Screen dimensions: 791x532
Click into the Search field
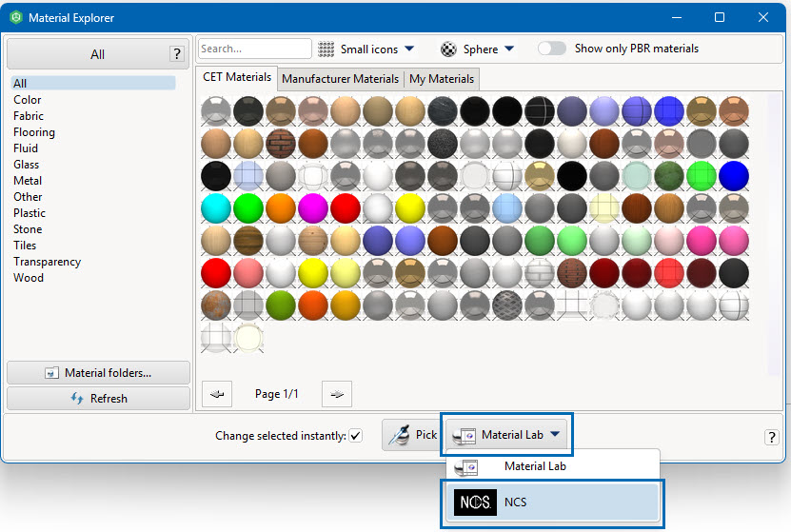tap(255, 49)
